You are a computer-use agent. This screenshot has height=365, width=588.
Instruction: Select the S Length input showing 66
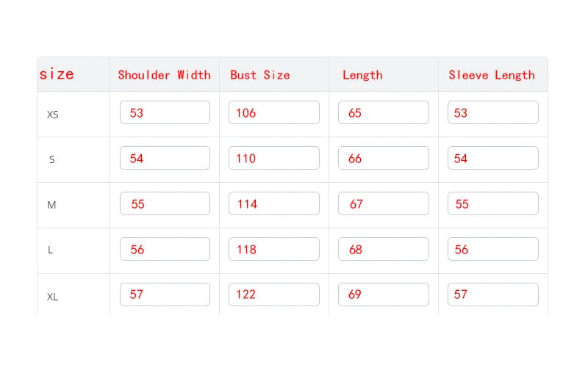tap(384, 158)
